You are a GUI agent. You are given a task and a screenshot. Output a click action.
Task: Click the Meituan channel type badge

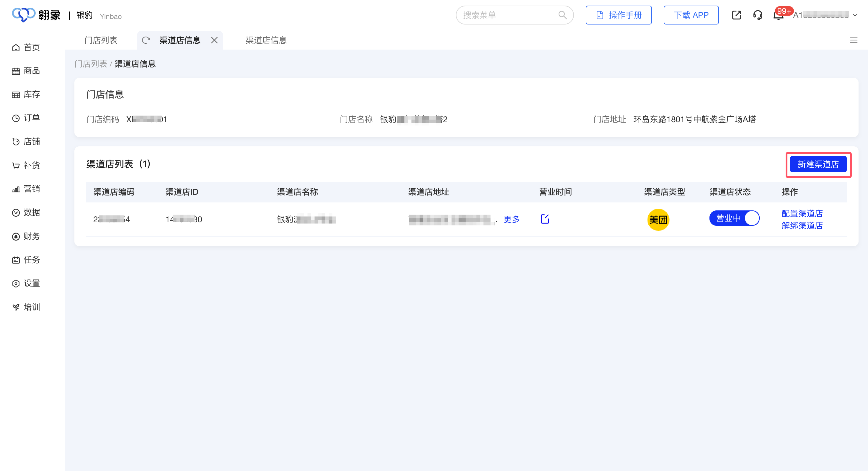[658, 220]
